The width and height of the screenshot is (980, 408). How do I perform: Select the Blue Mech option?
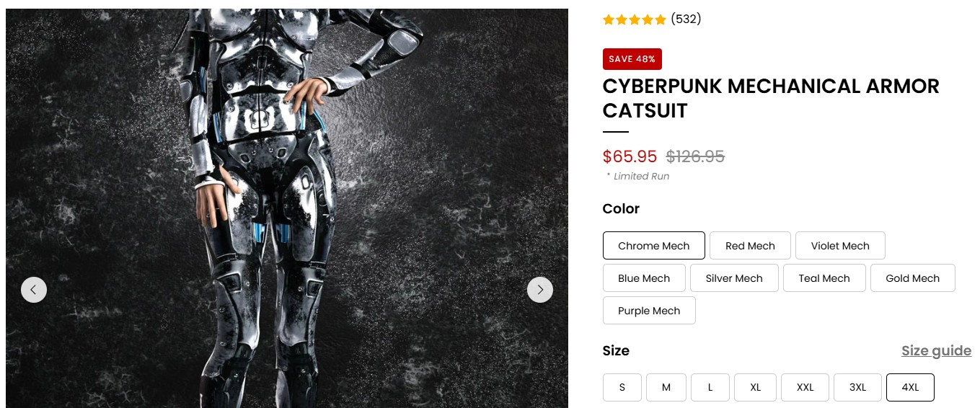coord(644,278)
